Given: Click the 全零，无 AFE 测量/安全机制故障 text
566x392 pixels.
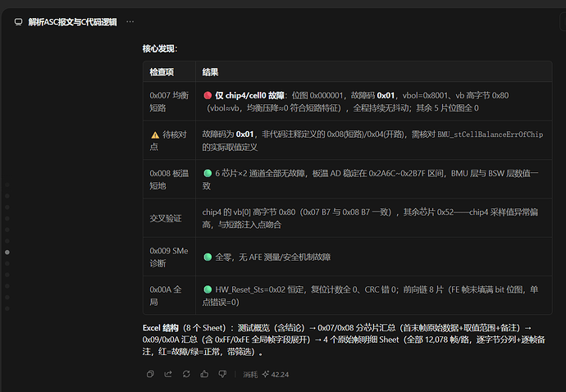Looking at the screenshot, I should tap(273, 257).
